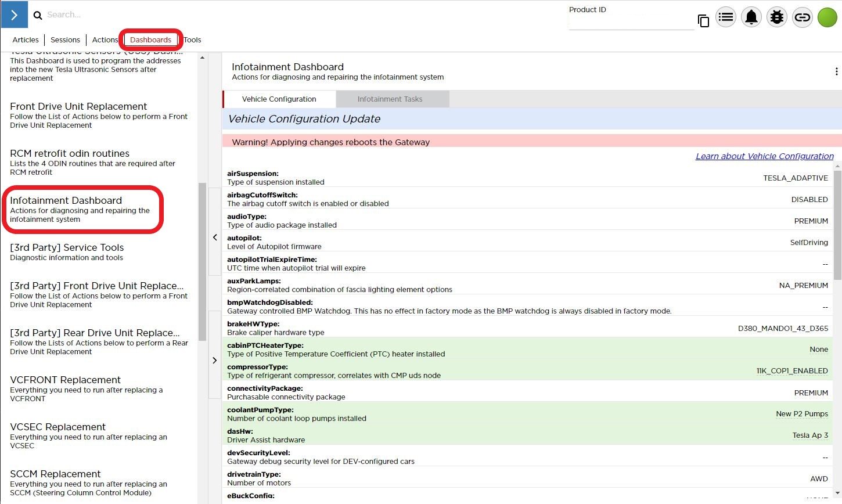
Task: Open the Dashboards tab
Action: coord(150,40)
